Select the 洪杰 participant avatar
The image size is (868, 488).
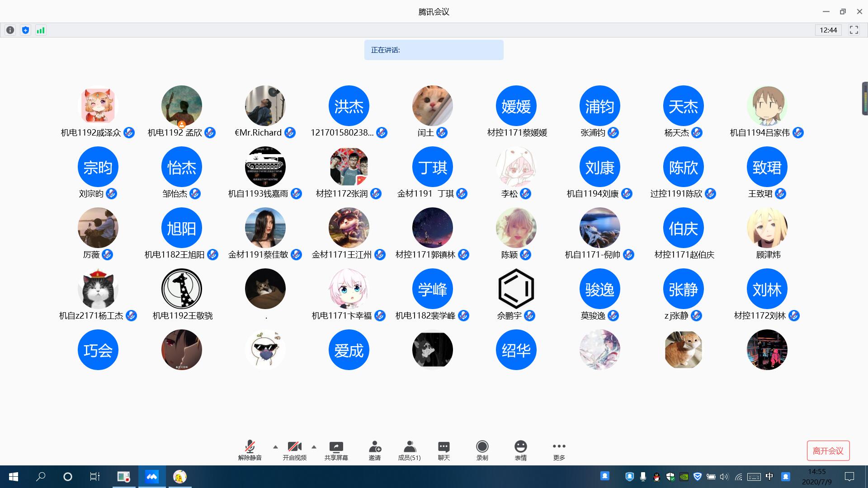[349, 106]
